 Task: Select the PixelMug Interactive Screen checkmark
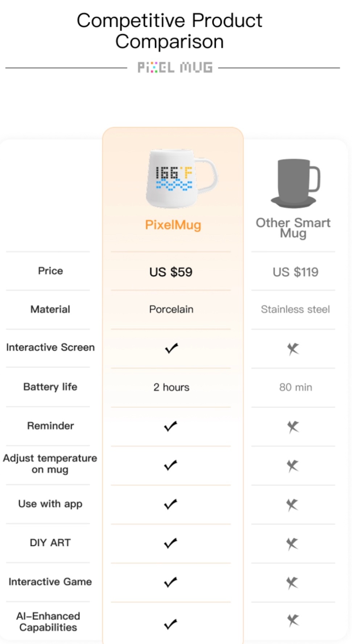pyautogui.click(x=171, y=348)
